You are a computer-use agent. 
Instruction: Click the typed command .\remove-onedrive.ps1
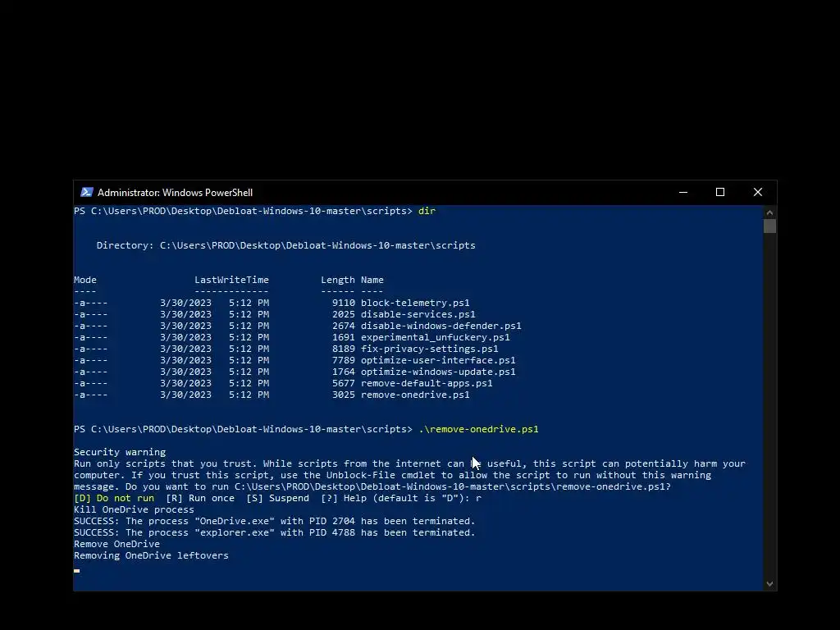coord(478,429)
